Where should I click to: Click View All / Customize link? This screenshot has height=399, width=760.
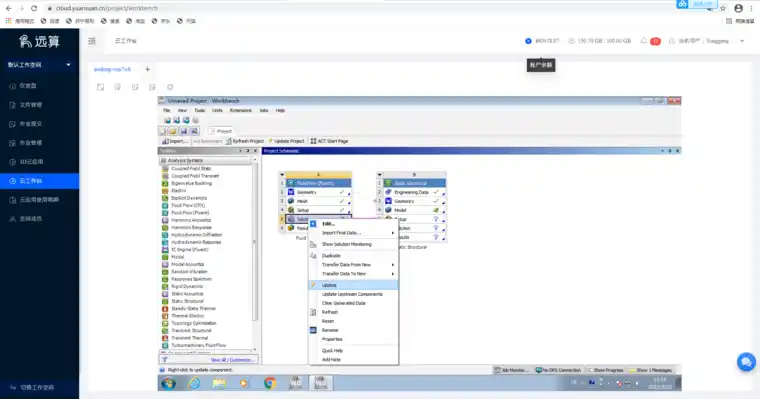[x=233, y=360]
